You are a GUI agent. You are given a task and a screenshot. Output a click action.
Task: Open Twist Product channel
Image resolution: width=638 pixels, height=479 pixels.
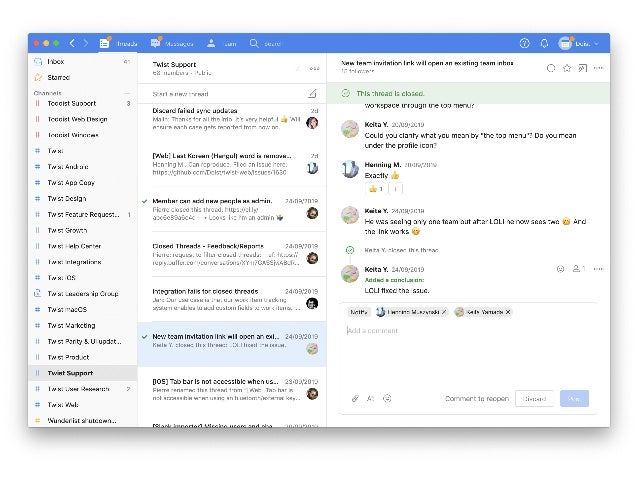pos(83,357)
